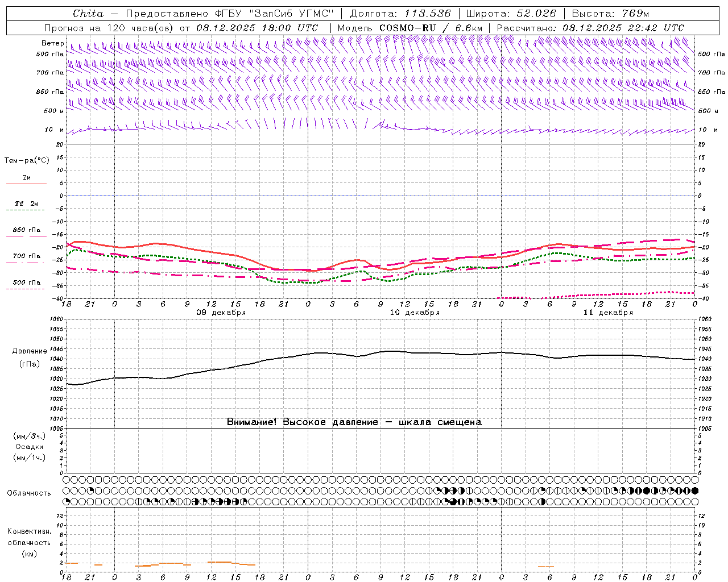Click the '(мм/1ч.)' precipitation unit label

(29, 458)
